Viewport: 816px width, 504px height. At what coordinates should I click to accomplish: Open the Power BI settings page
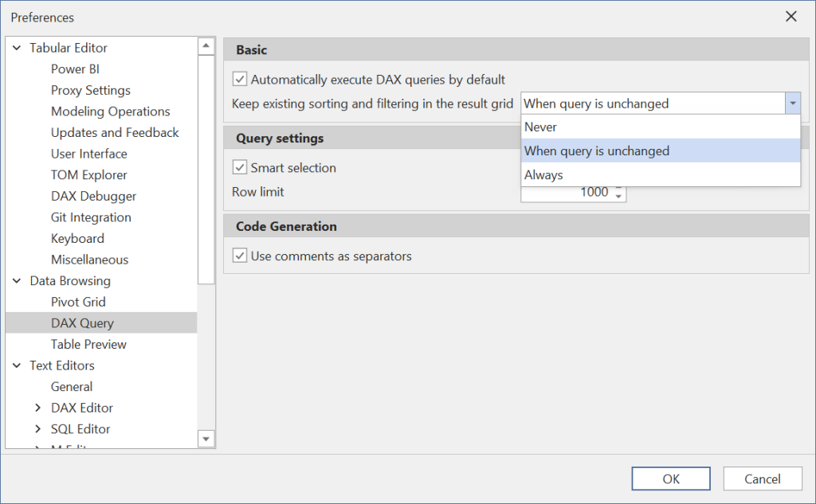75,68
